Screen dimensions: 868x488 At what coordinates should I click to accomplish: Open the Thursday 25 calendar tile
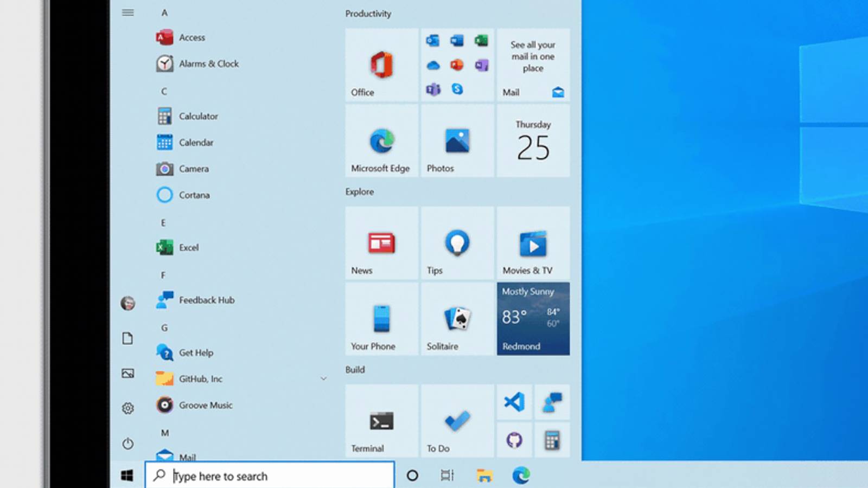533,140
